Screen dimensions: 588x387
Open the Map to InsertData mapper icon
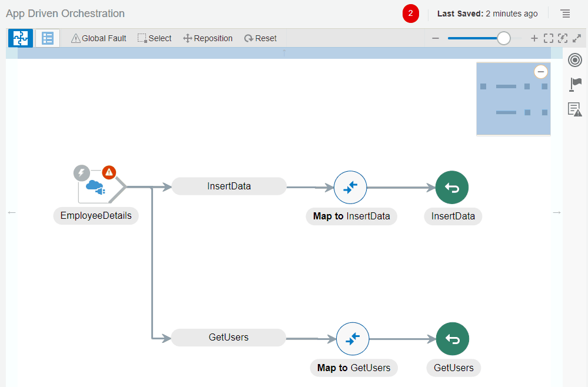click(x=350, y=187)
